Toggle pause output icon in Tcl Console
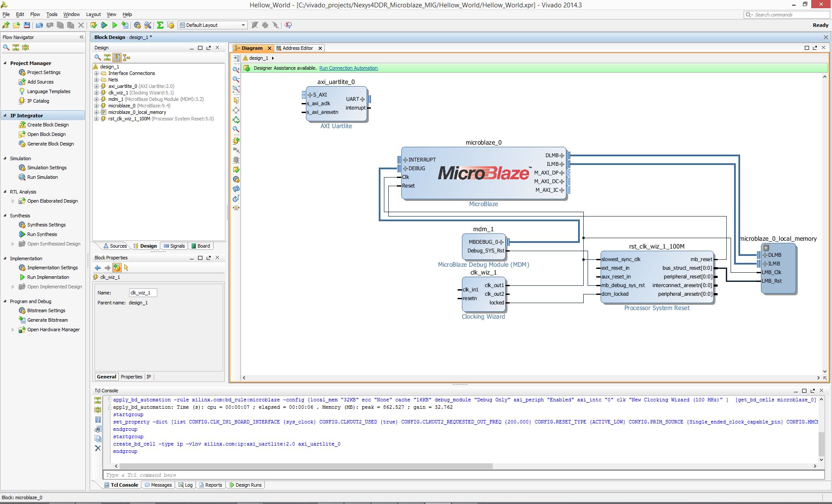832x504 pixels. coord(98,419)
